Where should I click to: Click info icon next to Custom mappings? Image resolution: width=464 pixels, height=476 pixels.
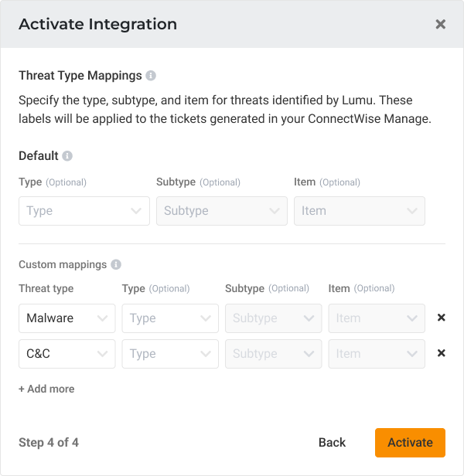tap(116, 264)
